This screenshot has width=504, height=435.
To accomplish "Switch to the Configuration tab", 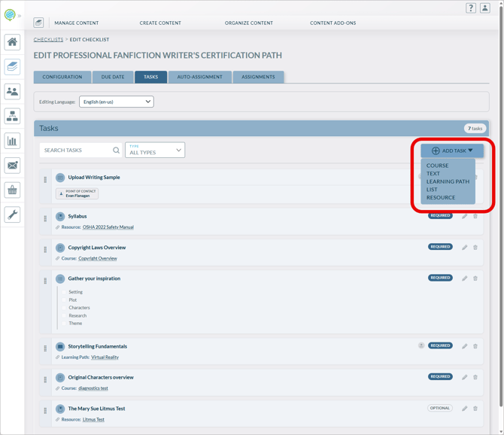I will click(62, 77).
